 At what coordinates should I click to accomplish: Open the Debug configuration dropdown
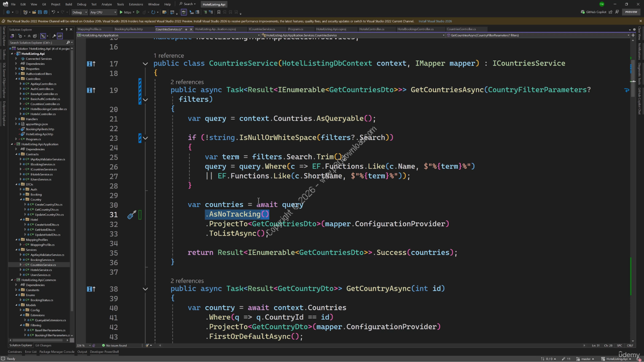(79, 12)
